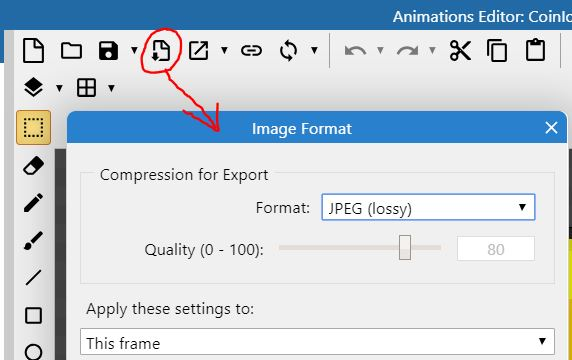Select the Pencil tool

tap(33, 202)
